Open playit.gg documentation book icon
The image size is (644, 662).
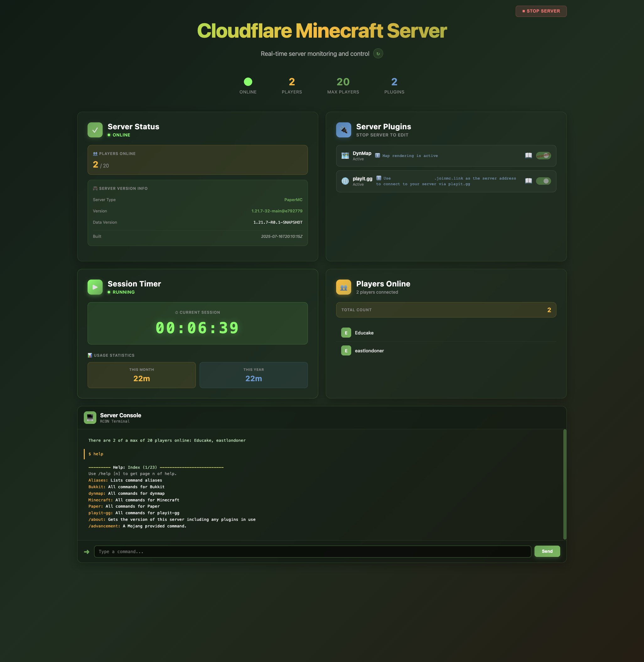pos(528,181)
